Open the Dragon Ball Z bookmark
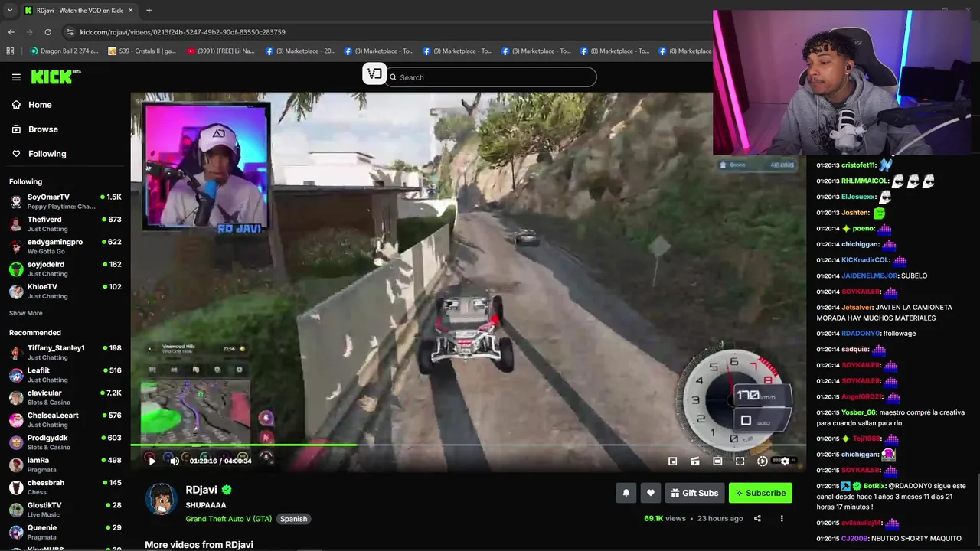 click(64, 51)
